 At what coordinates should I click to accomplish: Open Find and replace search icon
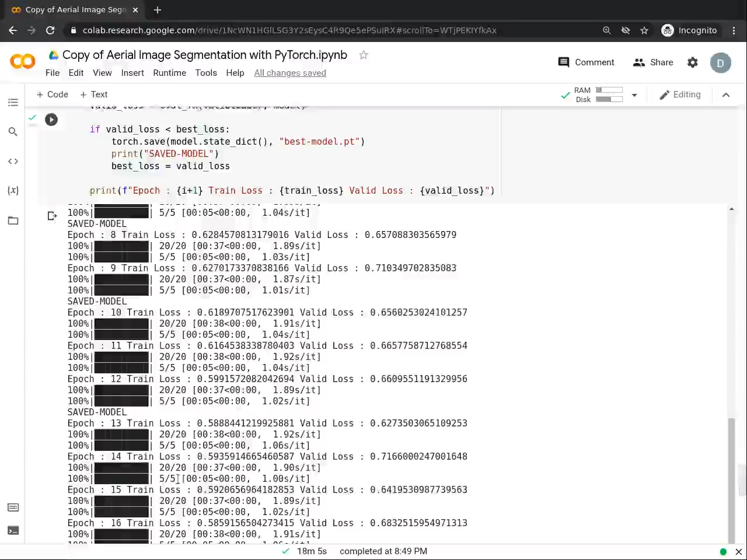[x=13, y=132]
